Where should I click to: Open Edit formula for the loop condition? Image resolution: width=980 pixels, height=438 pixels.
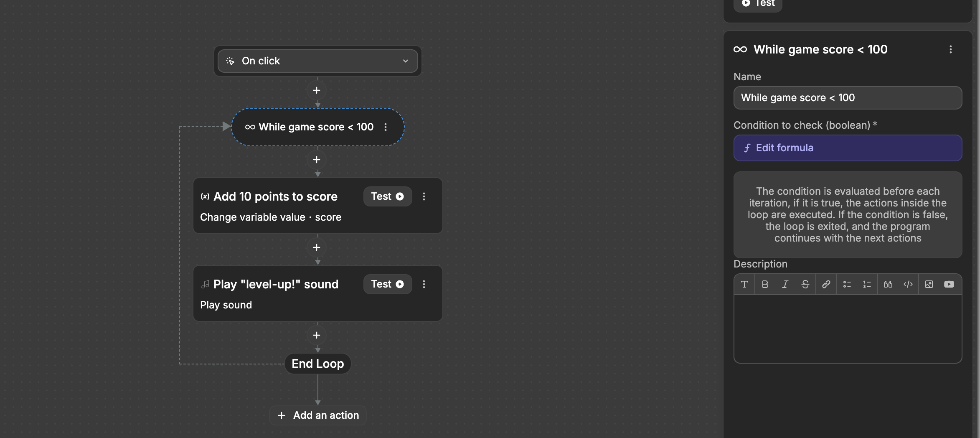847,148
